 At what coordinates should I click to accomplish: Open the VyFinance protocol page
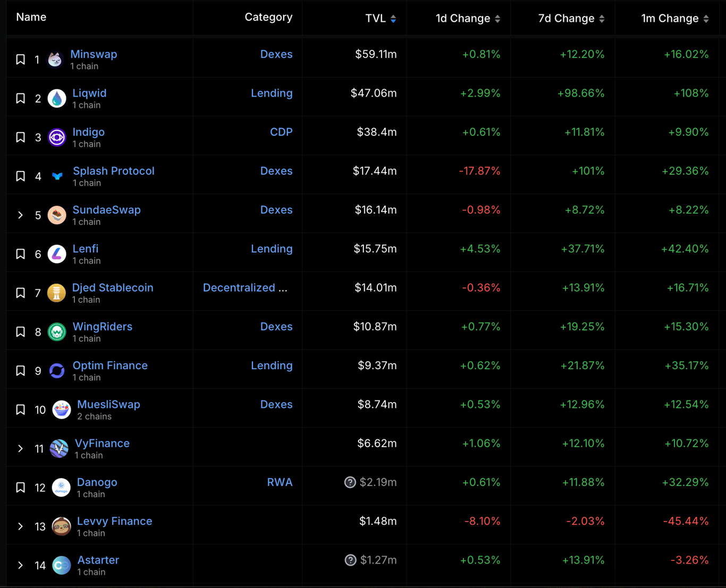coord(102,443)
